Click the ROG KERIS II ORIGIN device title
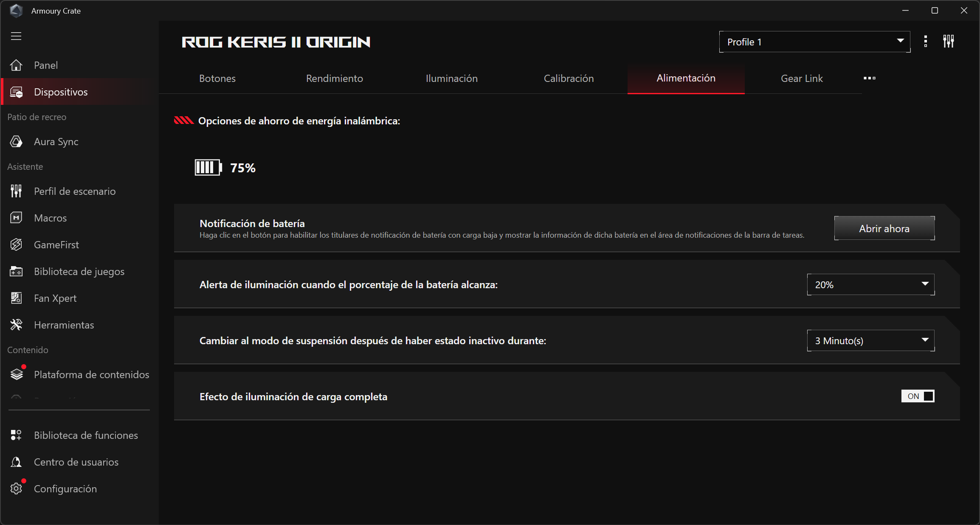The height and width of the screenshot is (525, 980). tap(276, 42)
